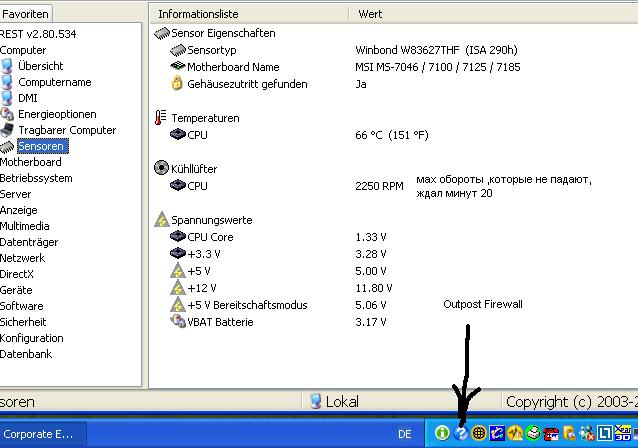Screen dimensions: 638x448
Task: Open the Software tree node
Action: click(22, 306)
